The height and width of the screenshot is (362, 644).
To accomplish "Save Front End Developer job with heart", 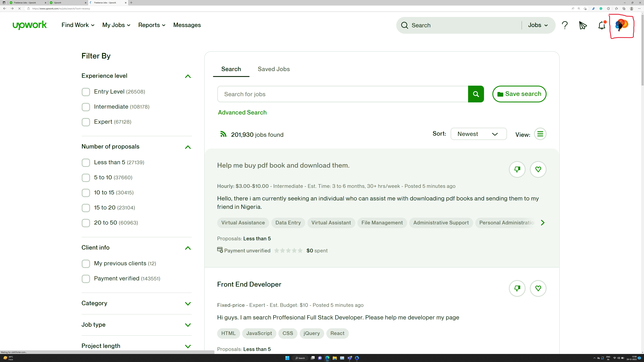I will [538, 288].
